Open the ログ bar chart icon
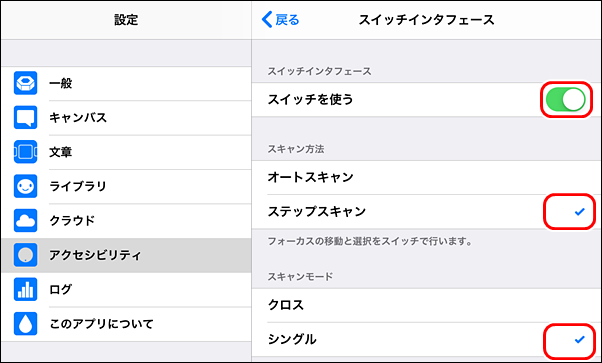 tap(25, 289)
